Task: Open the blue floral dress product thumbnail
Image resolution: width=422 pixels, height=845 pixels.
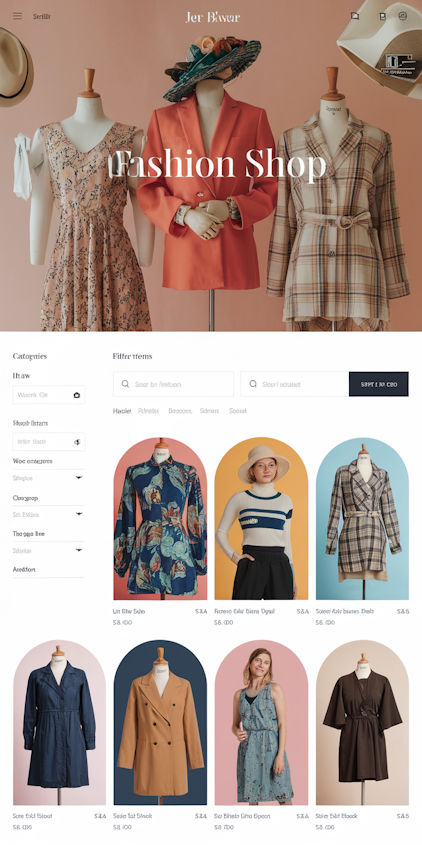Action: click(160, 518)
